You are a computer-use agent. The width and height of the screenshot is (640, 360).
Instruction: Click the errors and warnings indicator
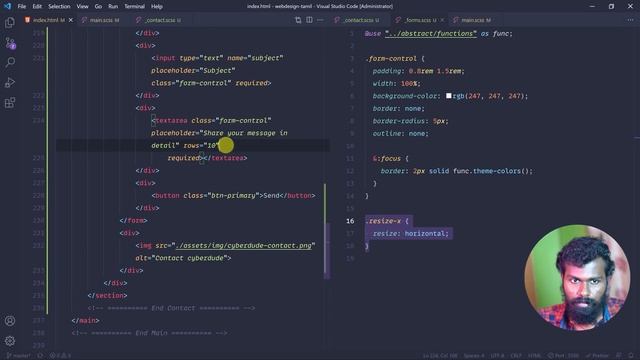pos(60,356)
